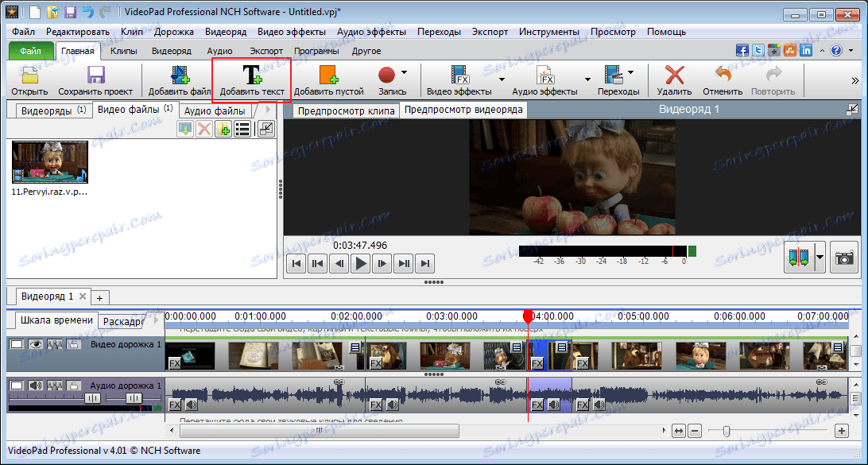Step one frame forward button
The image size is (868, 465).
pyautogui.click(x=382, y=264)
